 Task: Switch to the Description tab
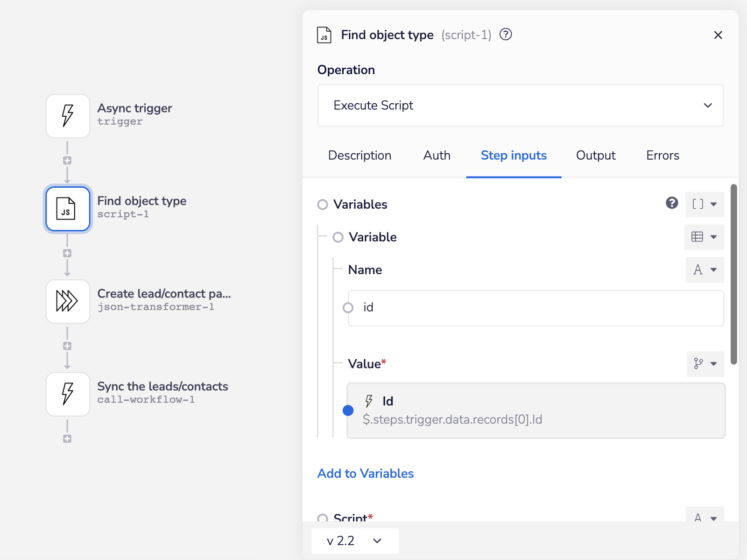pyautogui.click(x=359, y=156)
